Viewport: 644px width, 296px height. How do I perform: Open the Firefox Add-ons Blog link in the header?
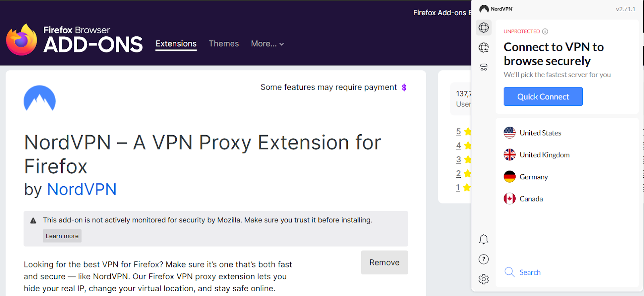442,13
